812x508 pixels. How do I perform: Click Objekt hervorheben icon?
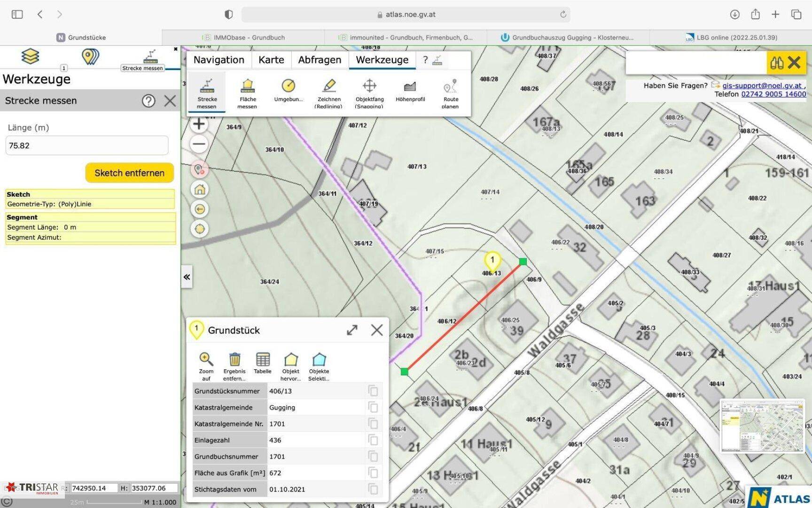point(291,366)
